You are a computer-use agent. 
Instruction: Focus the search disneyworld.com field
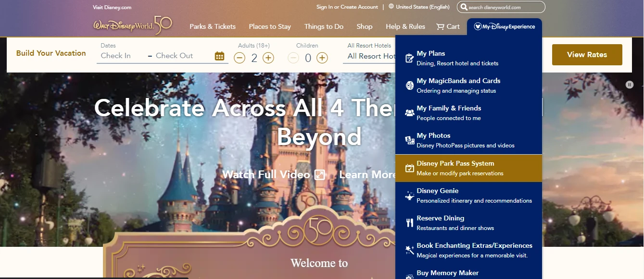[x=501, y=7]
